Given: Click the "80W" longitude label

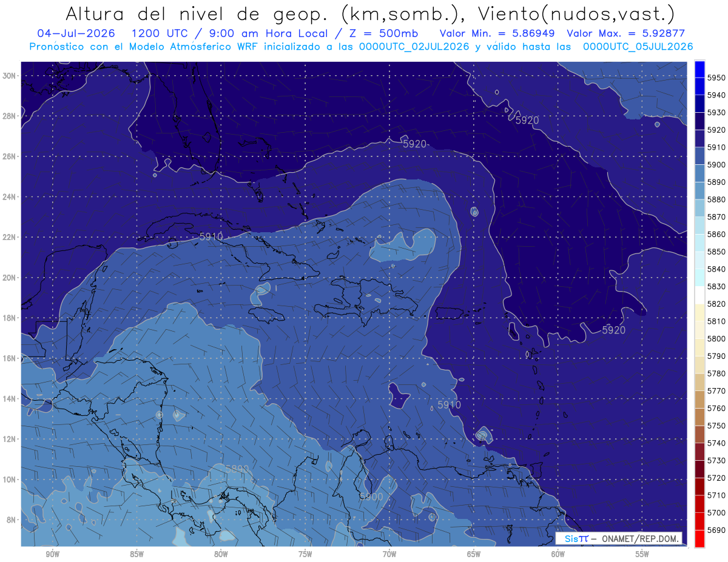Looking at the screenshot, I should 221,554.
